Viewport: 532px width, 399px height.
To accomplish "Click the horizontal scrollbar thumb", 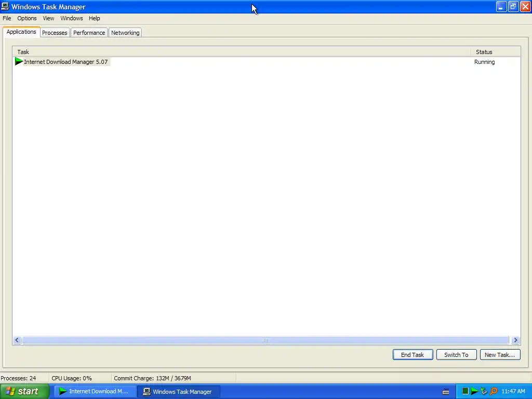I will [265, 340].
